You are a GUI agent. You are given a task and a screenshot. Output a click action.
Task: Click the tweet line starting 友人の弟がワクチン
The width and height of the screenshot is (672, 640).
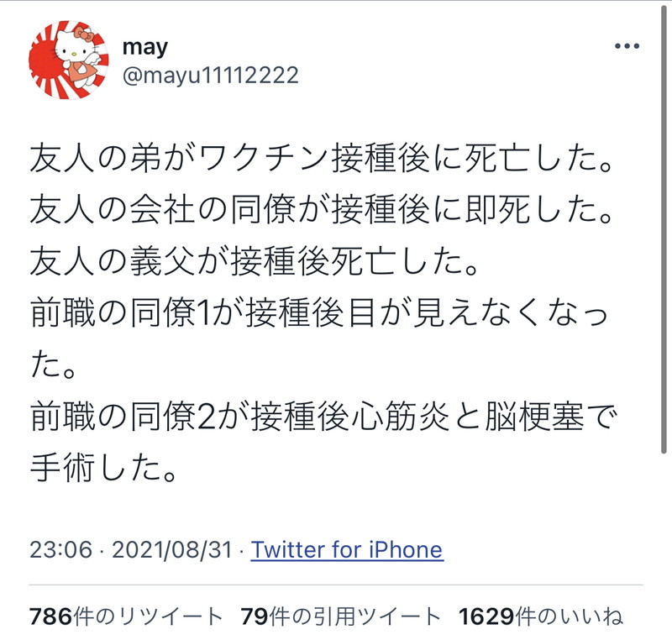pos(321,159)
